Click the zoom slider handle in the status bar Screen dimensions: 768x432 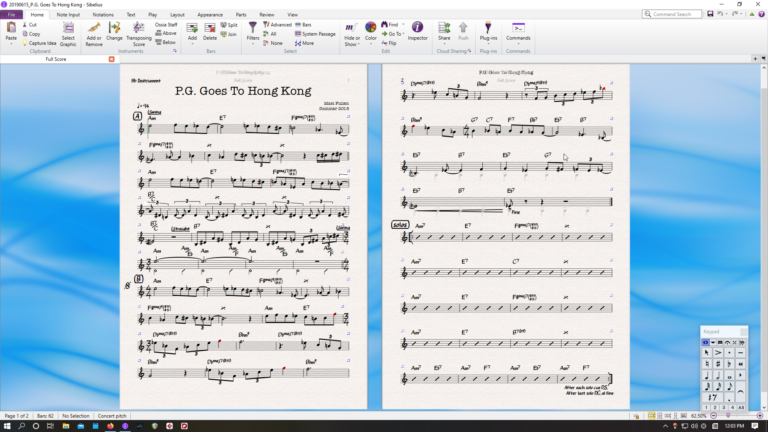[728, 415]
